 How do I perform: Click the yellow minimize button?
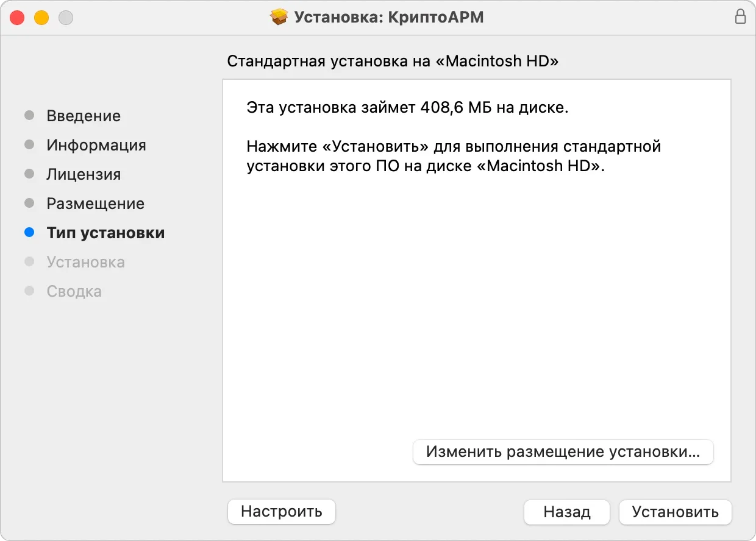click(x=41, y=18)
